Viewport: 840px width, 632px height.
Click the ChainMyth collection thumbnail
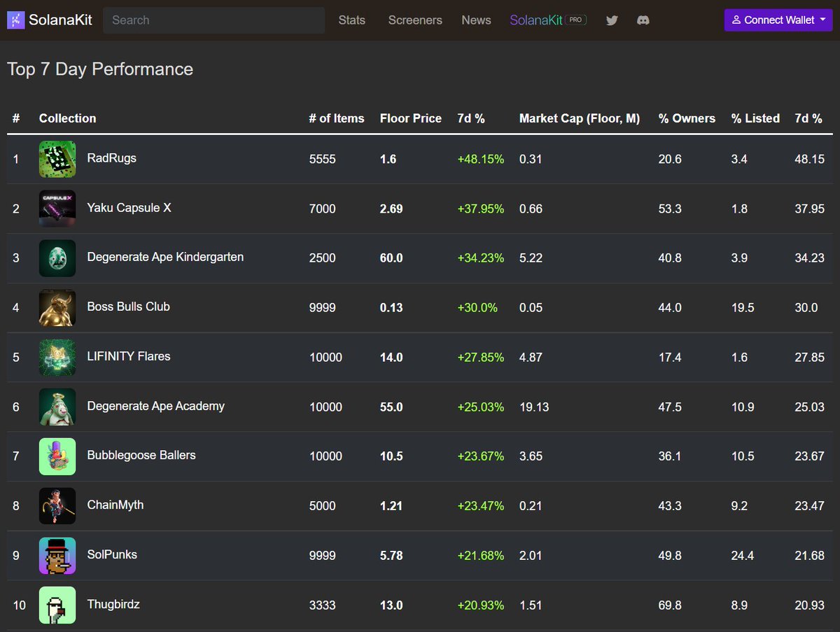(x=57, y=506)
